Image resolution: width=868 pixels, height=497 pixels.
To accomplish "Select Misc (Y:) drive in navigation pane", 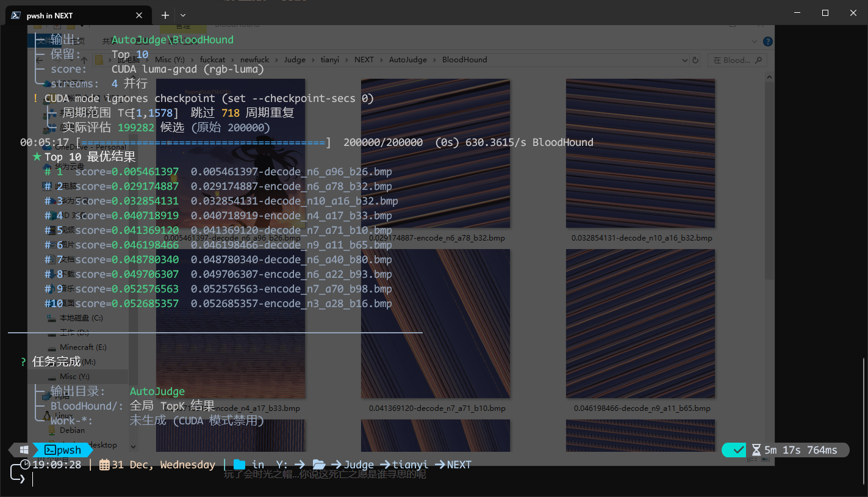I will 74,376.
